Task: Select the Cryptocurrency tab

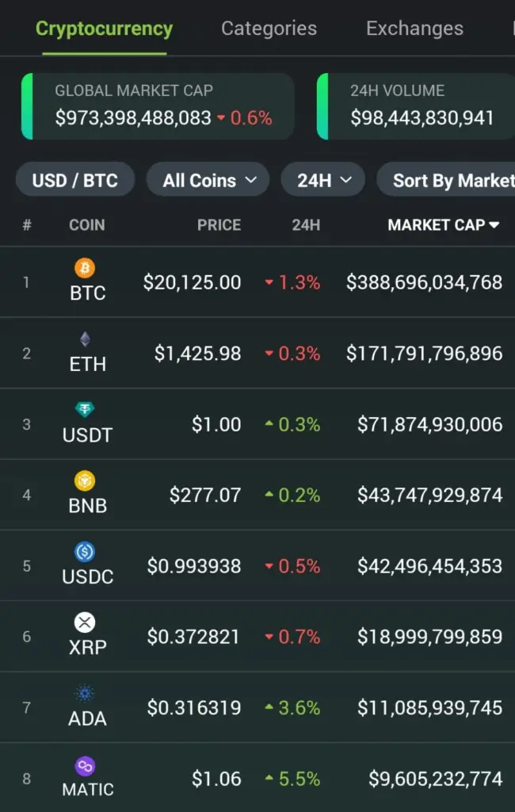Action: coord(104,29)
